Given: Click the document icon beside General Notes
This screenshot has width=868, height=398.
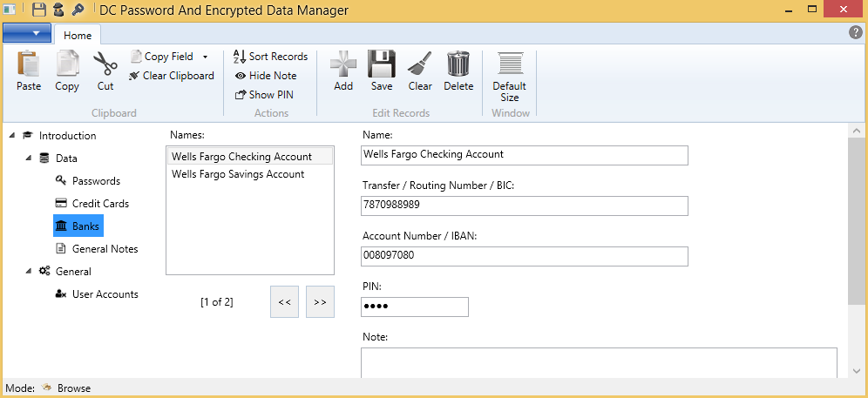Looking at the screenshot, I should 61,248.
